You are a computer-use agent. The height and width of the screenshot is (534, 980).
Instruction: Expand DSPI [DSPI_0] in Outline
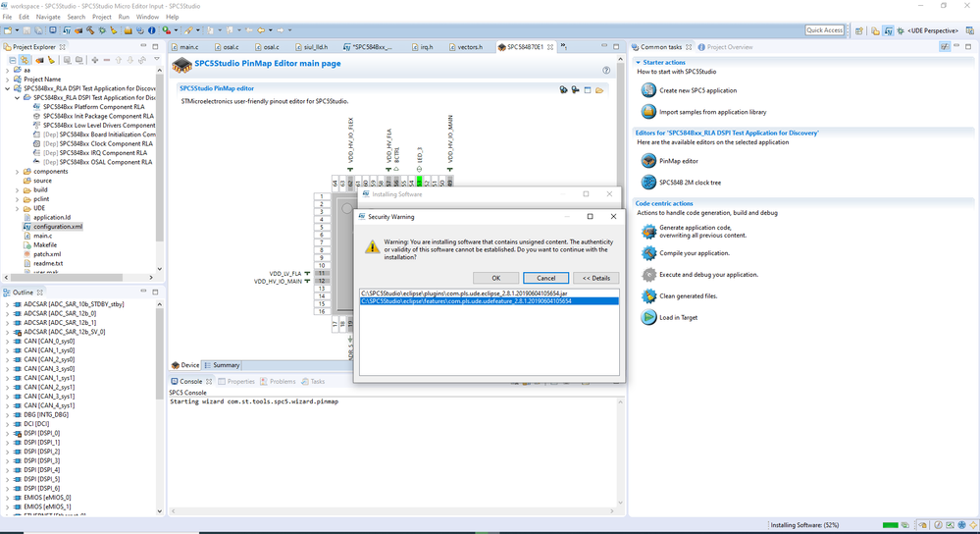click(8, 433)
